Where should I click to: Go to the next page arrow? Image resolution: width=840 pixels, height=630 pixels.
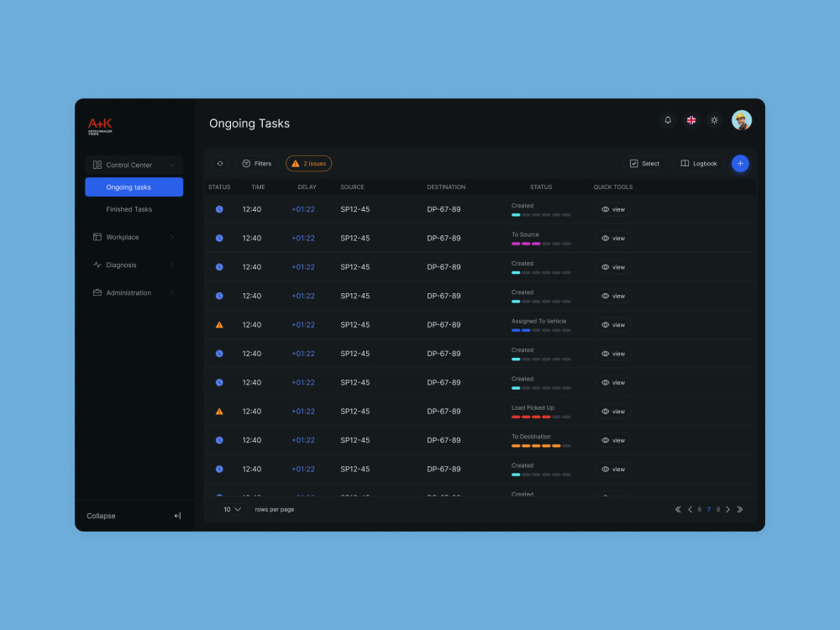(x=728, y=510)
